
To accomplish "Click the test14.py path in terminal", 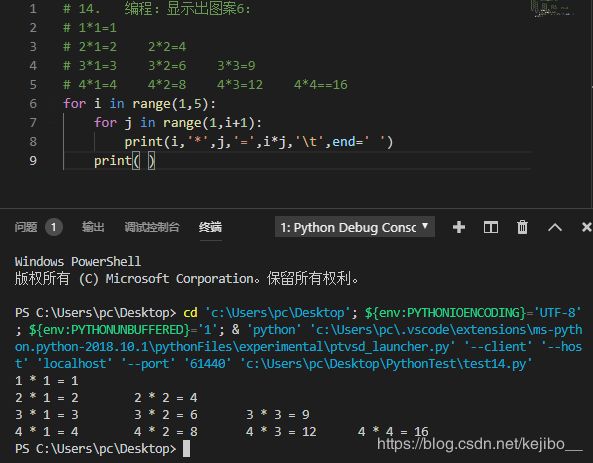I will tap(386, 364).
